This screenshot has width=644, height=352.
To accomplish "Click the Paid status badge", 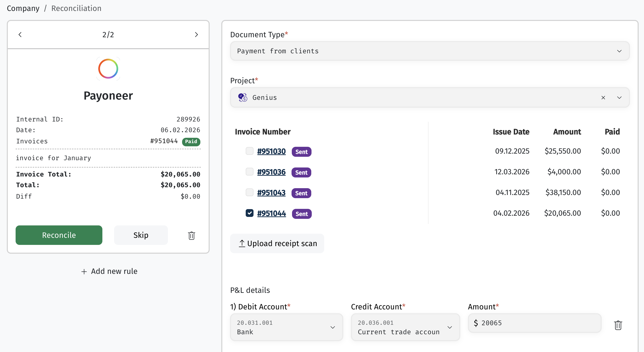I will click(x=191, y=141).
